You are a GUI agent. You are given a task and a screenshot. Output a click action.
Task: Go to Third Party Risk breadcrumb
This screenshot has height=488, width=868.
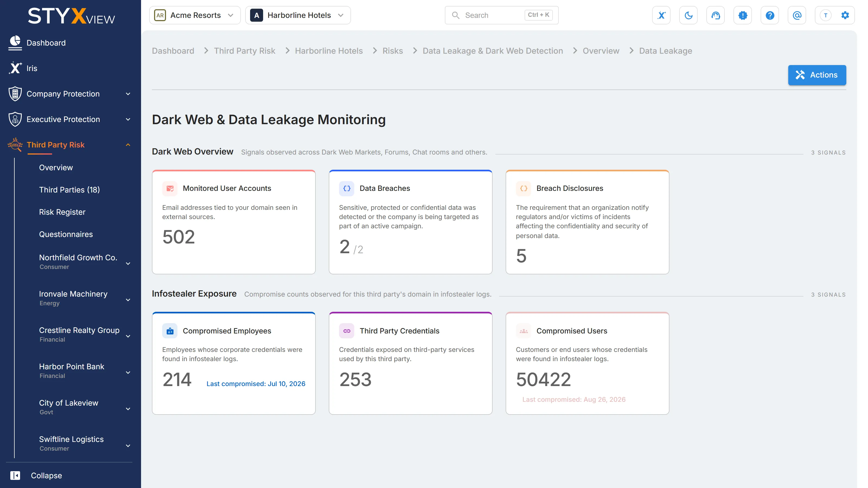[244, 50]
